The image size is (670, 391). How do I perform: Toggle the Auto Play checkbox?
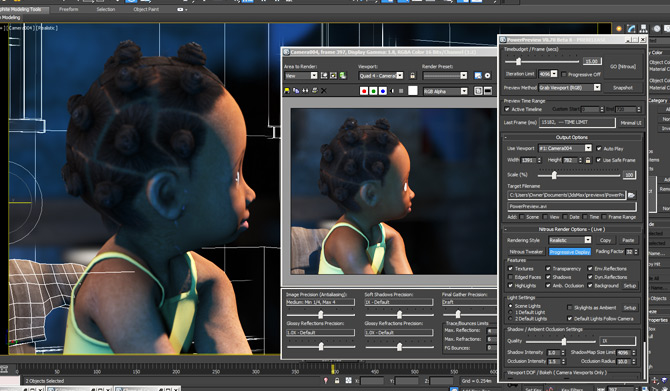tap(599, 149)
